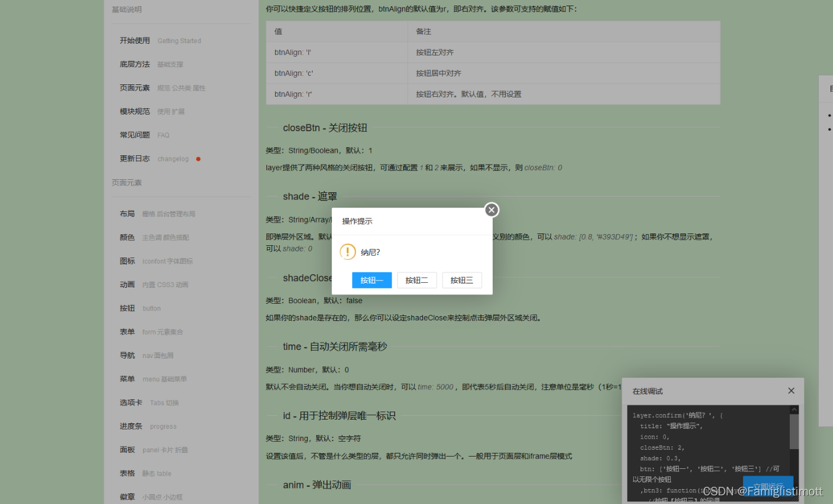Click the 按钮三 button in the dialog
The image size is (833, 504).
click(462, 280)
